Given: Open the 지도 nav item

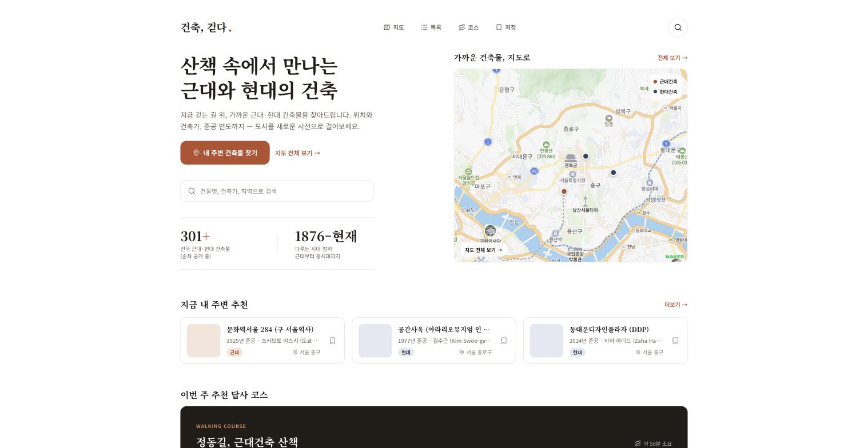Looking at the screenshot, I should tap(394, 27).
